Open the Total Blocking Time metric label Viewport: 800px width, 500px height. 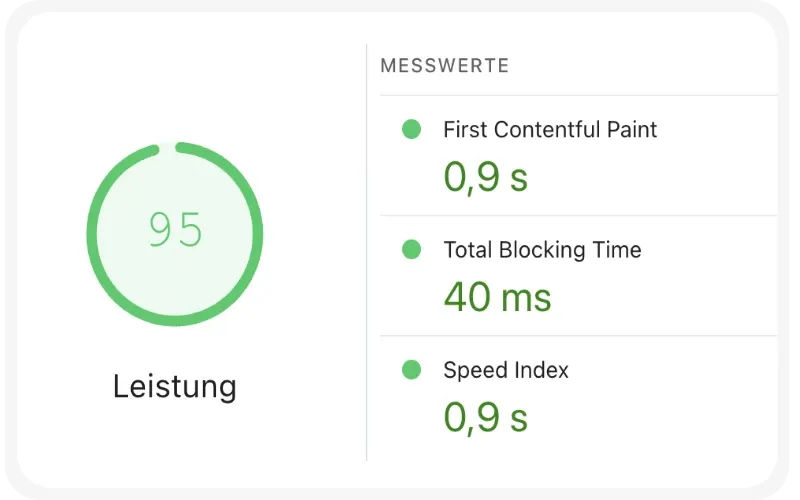(x=542, y=249)
